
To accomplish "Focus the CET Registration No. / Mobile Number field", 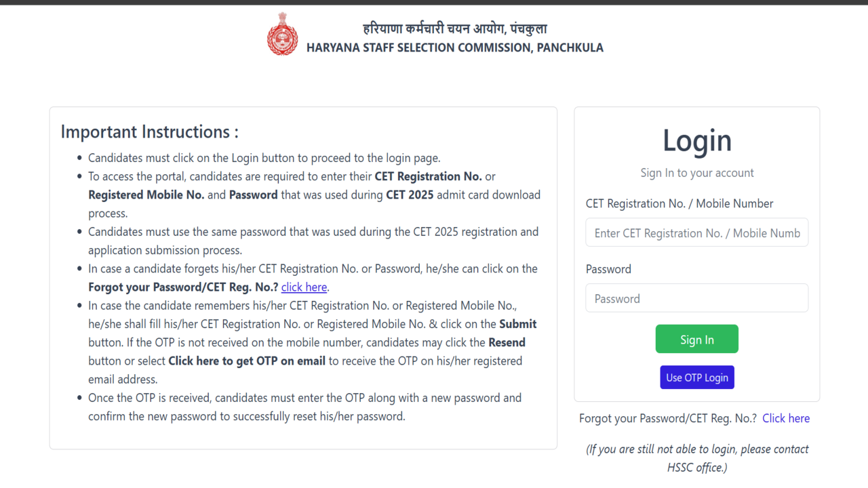I will [x=696, y=232].
